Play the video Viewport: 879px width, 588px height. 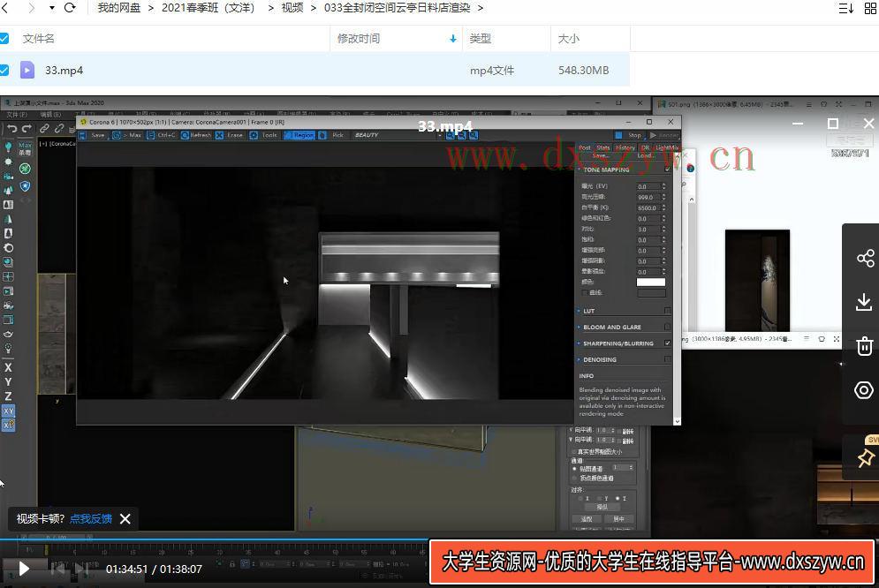[x=24, y=569]
